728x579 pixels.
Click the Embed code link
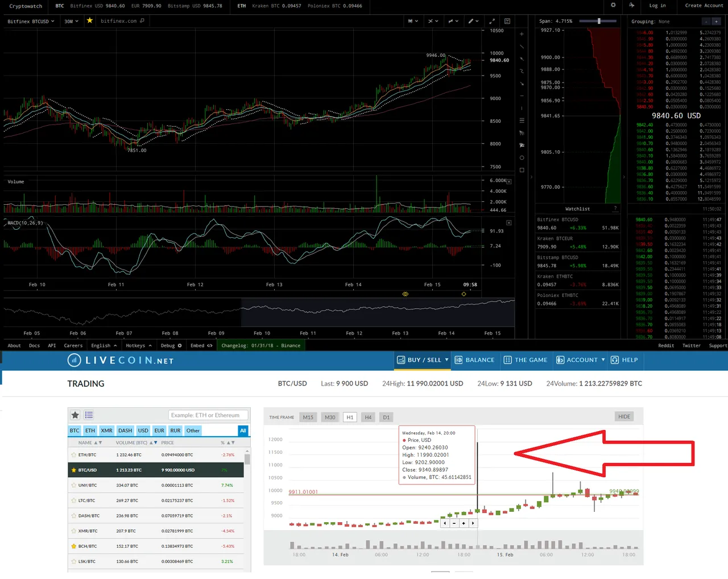click(201, 346)
